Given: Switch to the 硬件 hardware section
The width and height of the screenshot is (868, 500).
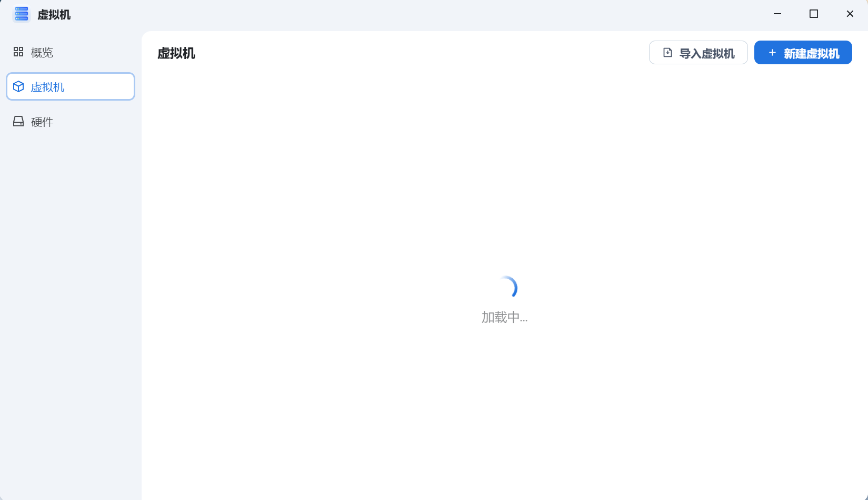Looking at the screenshot, I should pos(42,122).
